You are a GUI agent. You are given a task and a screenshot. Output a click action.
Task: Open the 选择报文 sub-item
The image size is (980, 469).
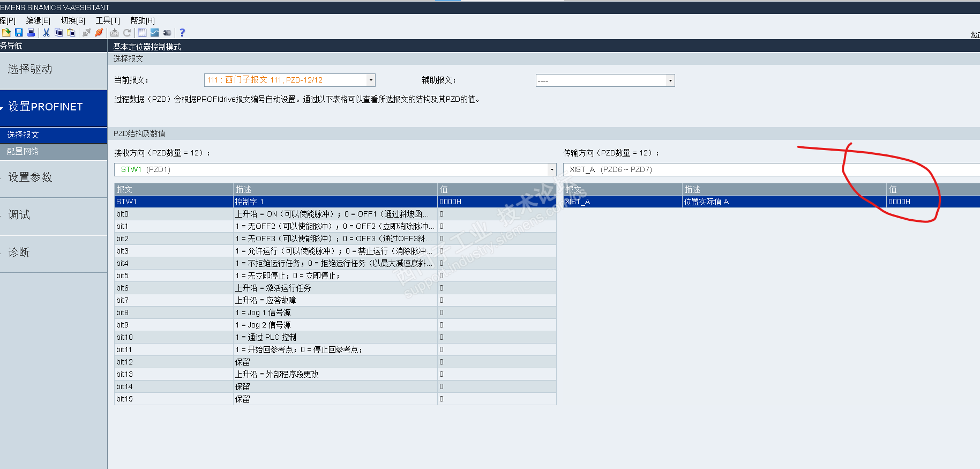(x=54, y=135)
